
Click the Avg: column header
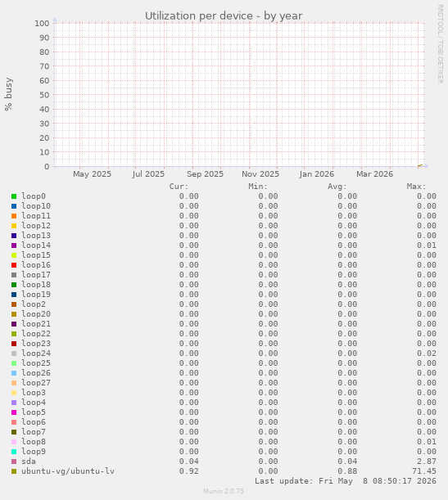(337, 187)
